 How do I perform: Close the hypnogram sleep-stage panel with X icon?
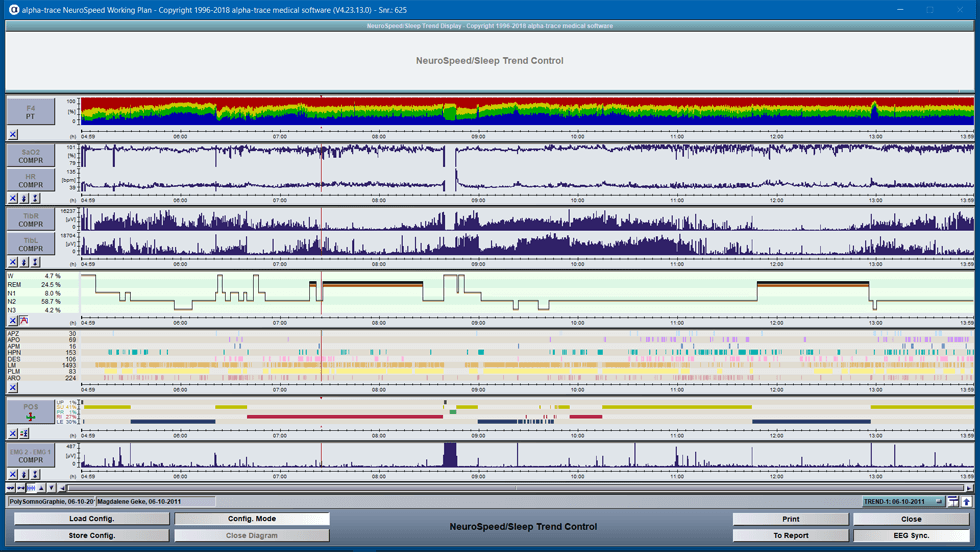12,321
